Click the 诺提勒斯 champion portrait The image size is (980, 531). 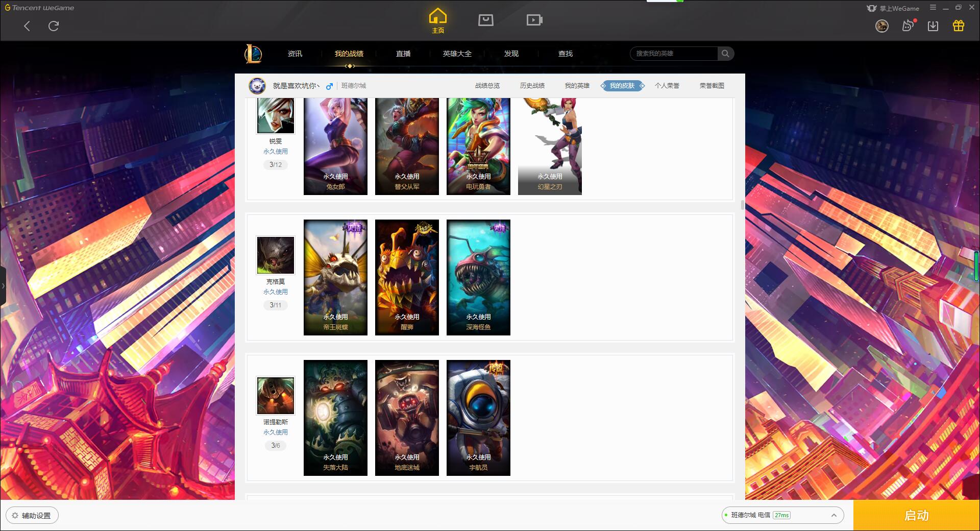(276, 395)
